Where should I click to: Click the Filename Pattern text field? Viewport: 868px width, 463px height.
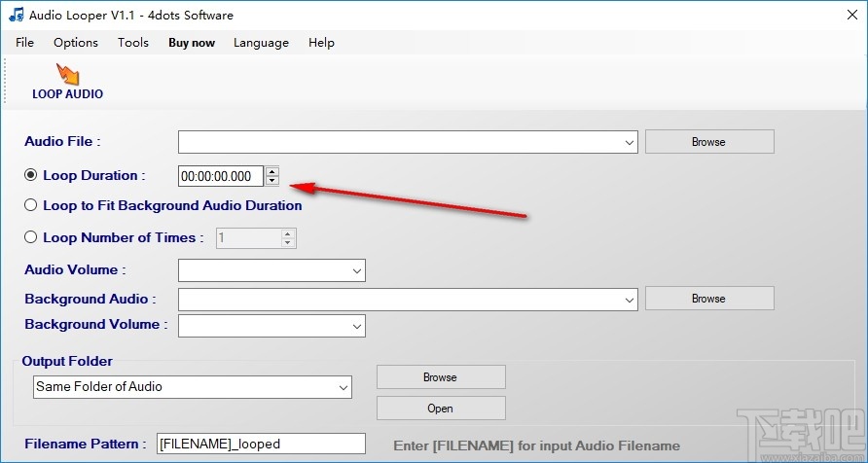pyautogui.click(x=261, y=444)
